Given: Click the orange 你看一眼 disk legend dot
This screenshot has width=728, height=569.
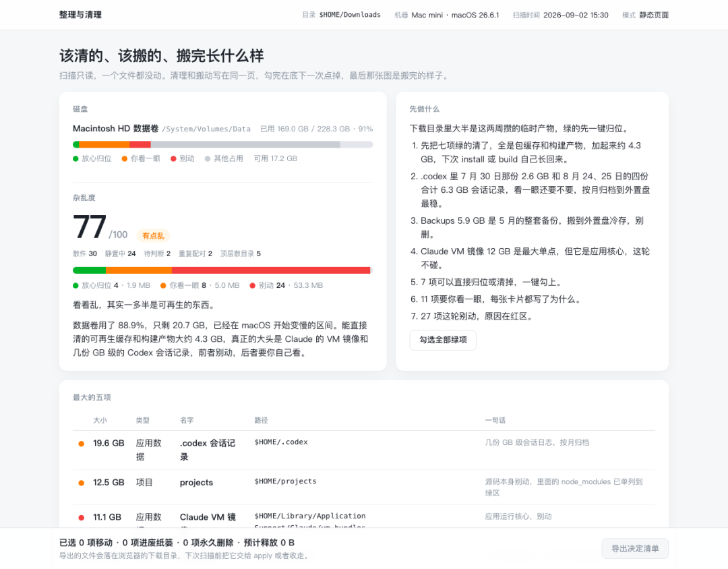Looking at the screenshot, I should pos(125,159).
